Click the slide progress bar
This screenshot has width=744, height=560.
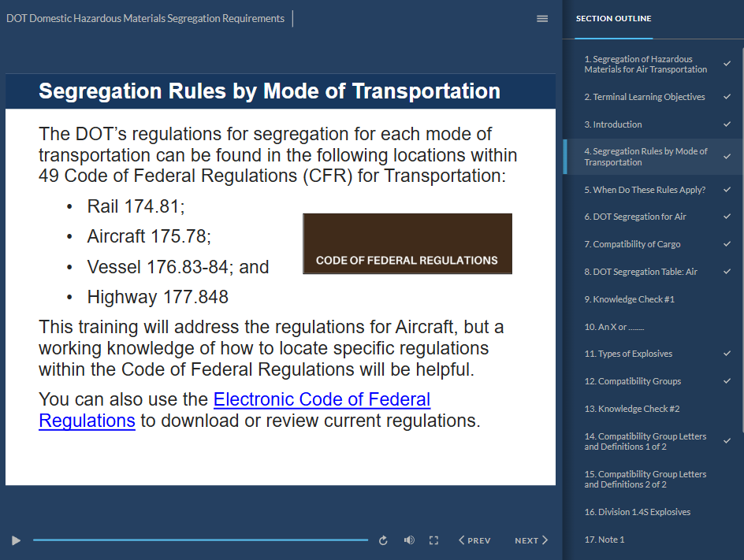(x=200, y=540)
